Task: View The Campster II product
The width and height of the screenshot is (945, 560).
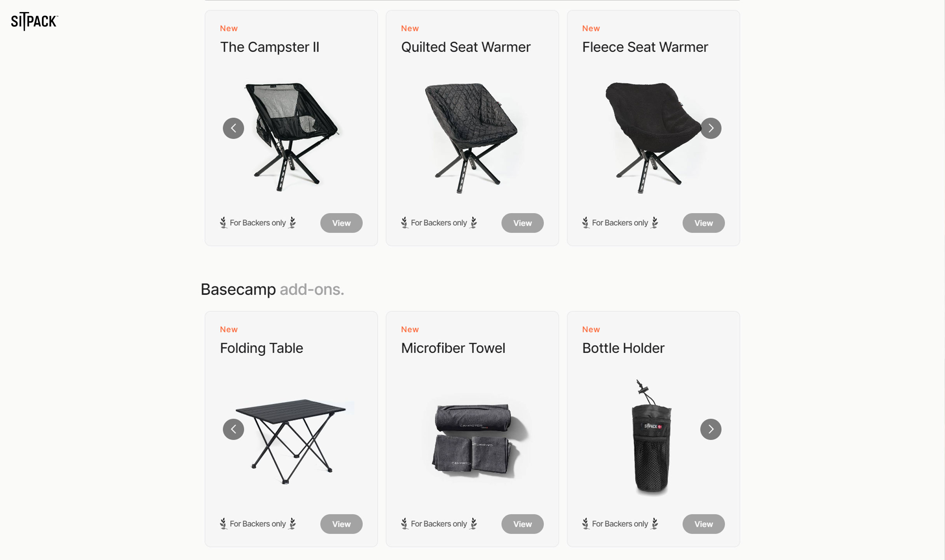Action: [341, 223]
